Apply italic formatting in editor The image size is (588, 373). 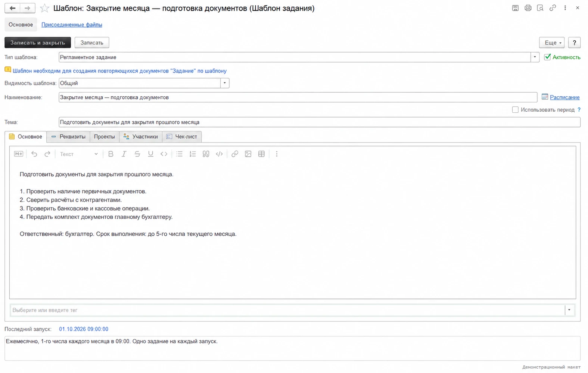[x=124, y=154]
